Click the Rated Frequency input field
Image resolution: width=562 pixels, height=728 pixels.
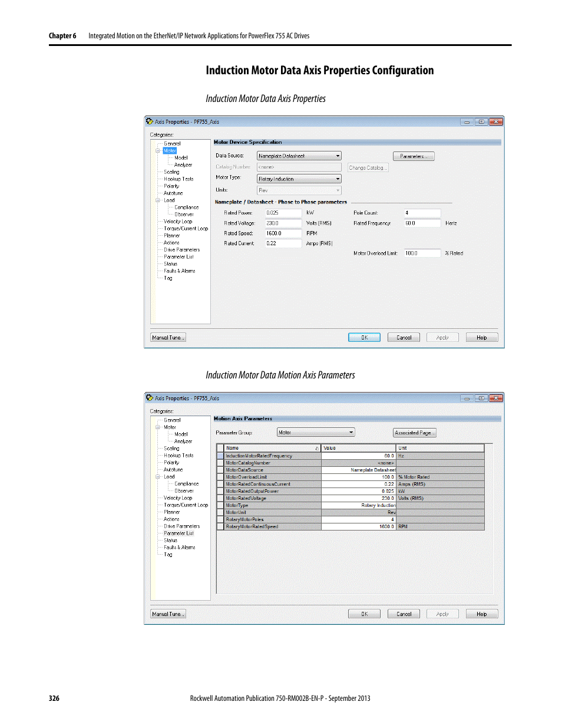point(422,223)
